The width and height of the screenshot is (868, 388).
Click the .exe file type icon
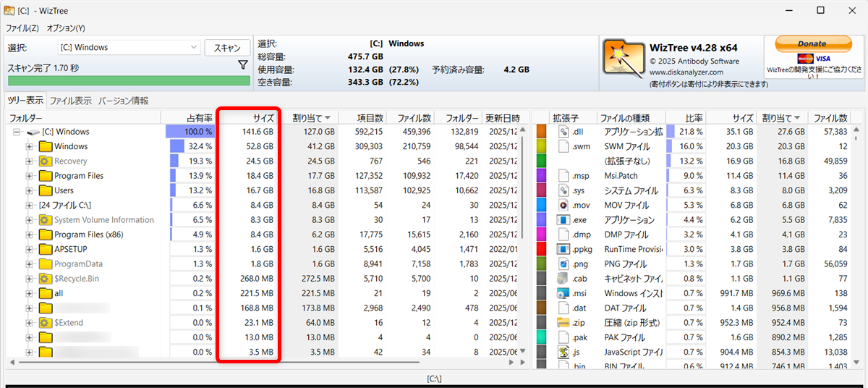point(563,220)
